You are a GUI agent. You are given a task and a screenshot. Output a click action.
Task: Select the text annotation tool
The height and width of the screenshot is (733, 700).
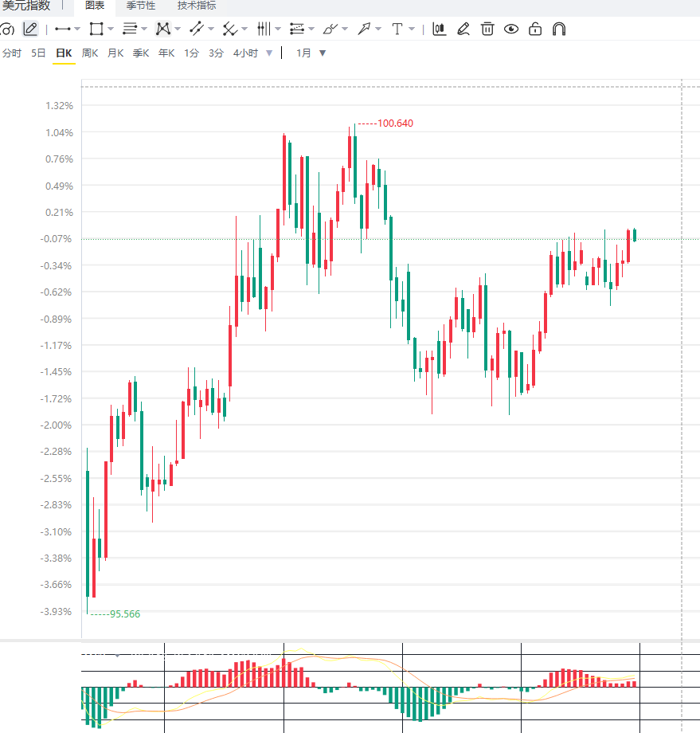pos(397,29)
